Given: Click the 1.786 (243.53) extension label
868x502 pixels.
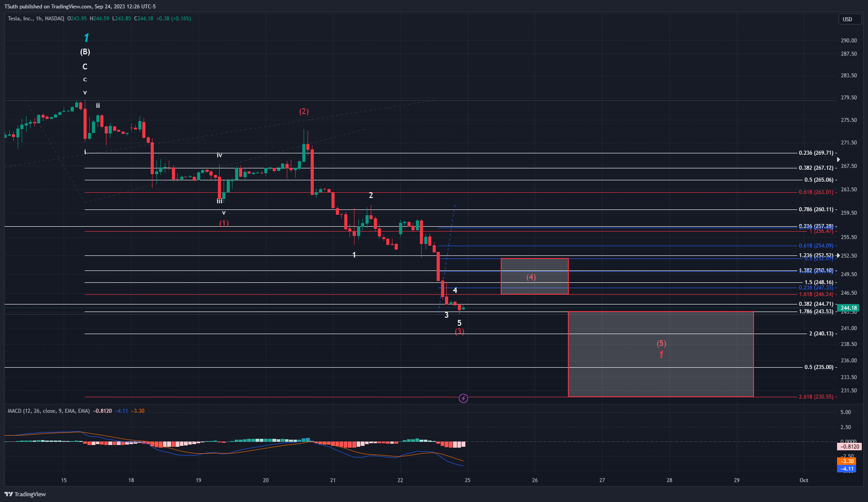Looking at the screenshot, I should 816,312.
